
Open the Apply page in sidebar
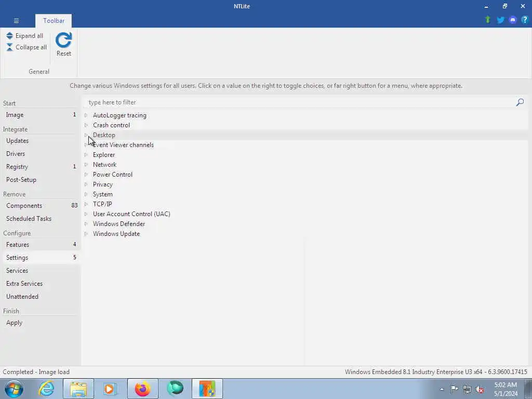click(41, 322)
